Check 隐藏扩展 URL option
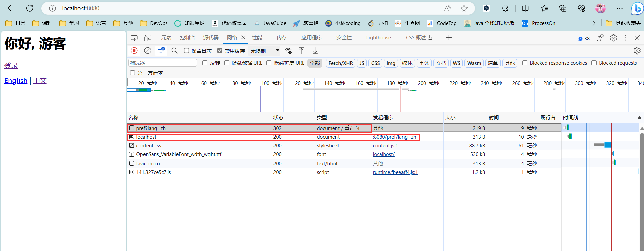 269,63
